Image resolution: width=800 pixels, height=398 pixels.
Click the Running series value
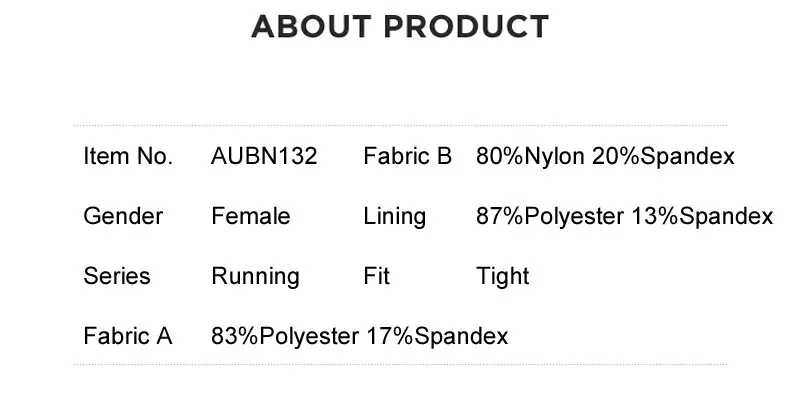tap(255, 278)
